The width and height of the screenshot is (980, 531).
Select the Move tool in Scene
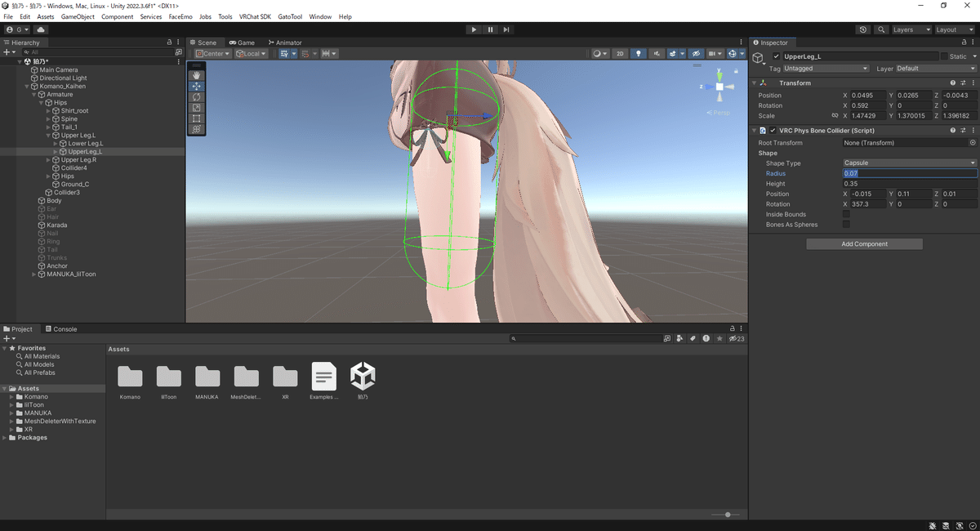coord(196,86)
